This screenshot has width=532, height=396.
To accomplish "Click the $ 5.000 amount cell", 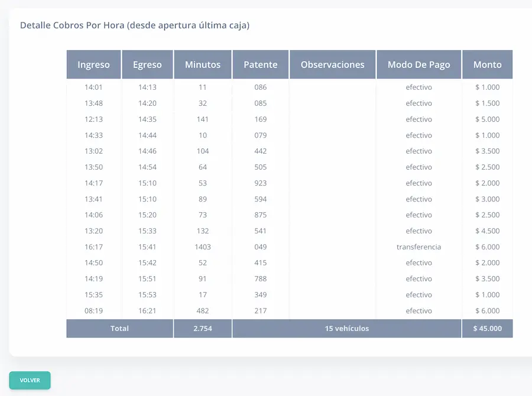I will [487, 119].
